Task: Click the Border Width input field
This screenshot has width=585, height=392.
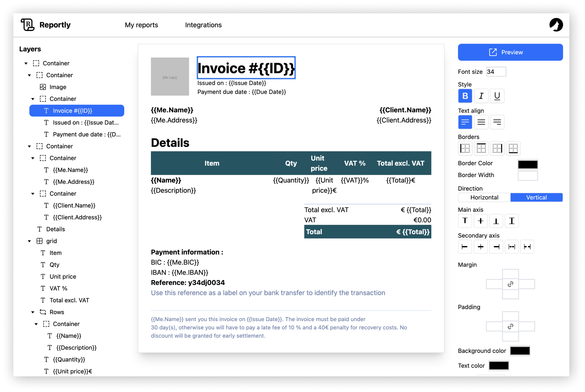Action: (528, 176)
